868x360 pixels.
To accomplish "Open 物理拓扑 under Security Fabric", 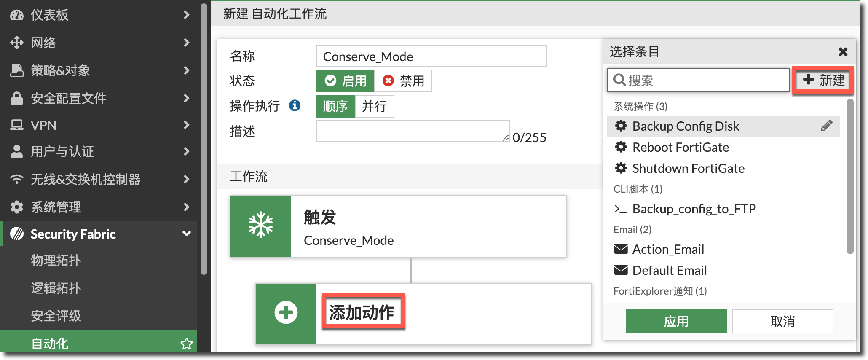I will pyautogui.click(x=56, y=260).
